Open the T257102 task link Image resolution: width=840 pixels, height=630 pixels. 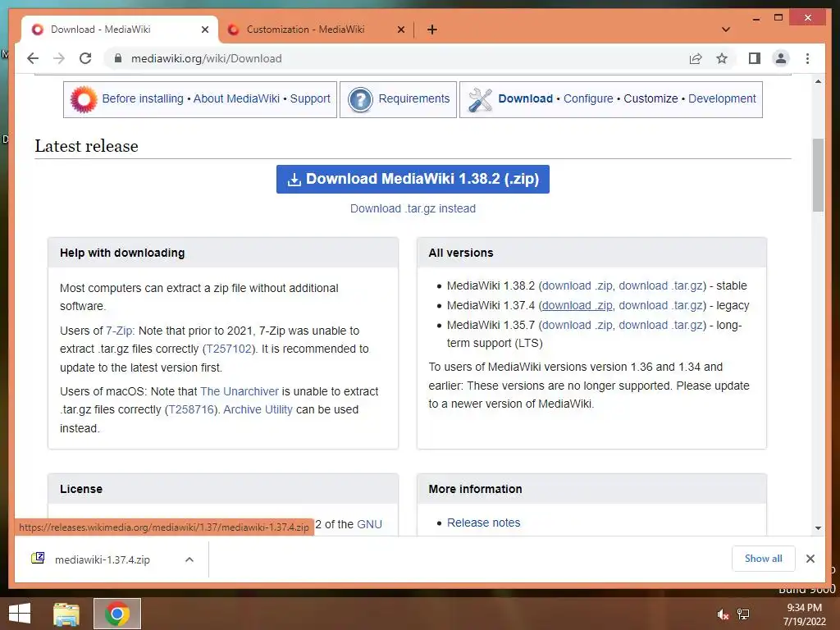230,349
